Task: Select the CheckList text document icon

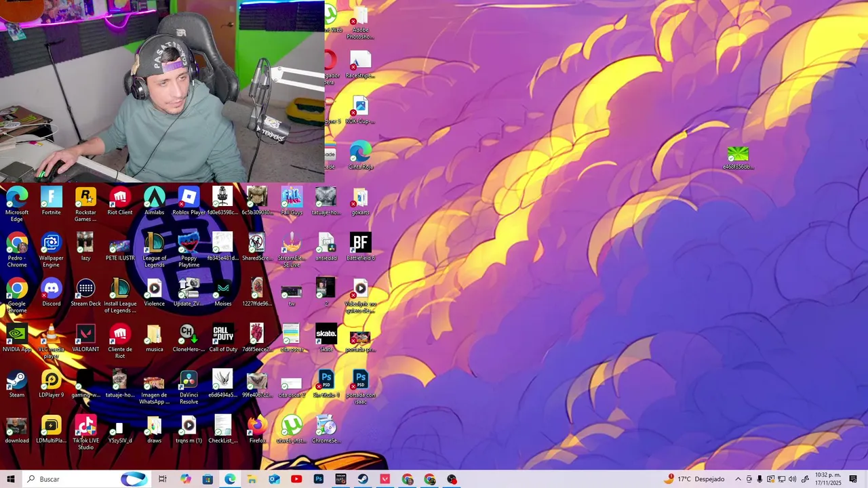Action: point(223,429)
